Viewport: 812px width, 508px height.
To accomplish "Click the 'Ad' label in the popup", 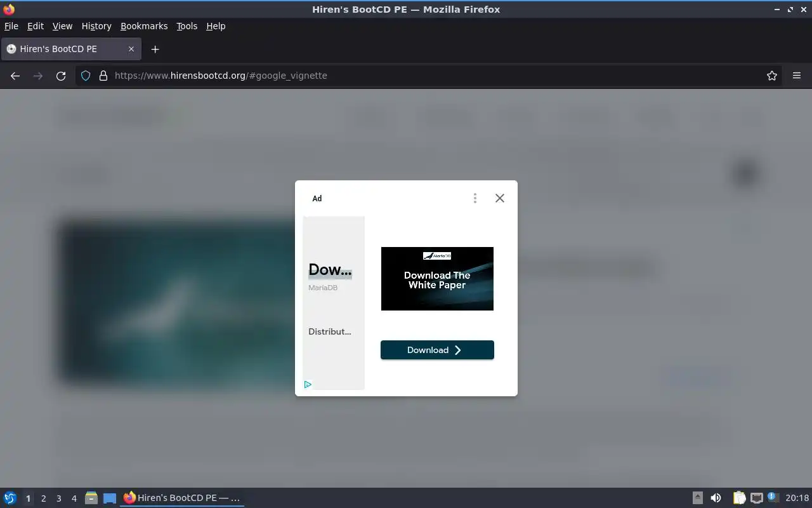I will (x=317, y=198).
